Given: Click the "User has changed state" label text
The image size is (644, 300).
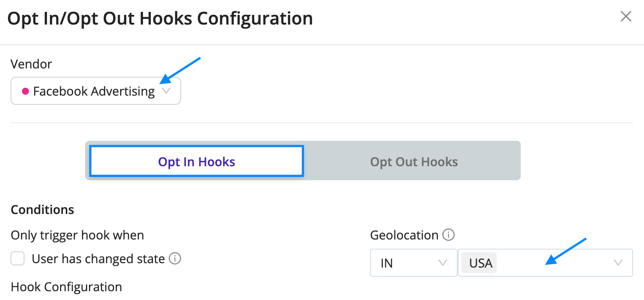Looking at the screenshot, I should pos(98,259).
